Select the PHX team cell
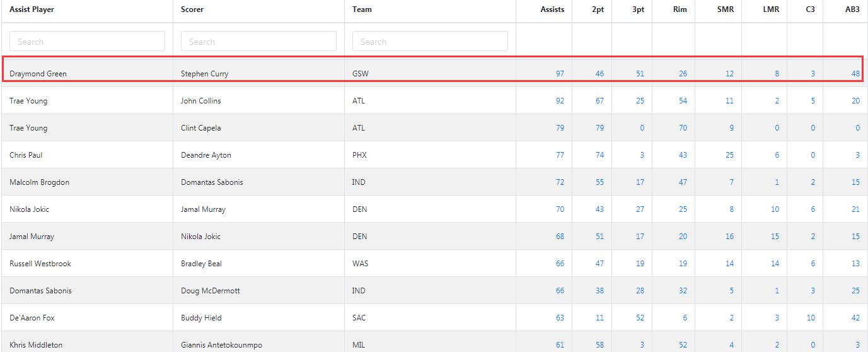Image resolution: width=868 pixels, height=352 pixels. (430, 155)
